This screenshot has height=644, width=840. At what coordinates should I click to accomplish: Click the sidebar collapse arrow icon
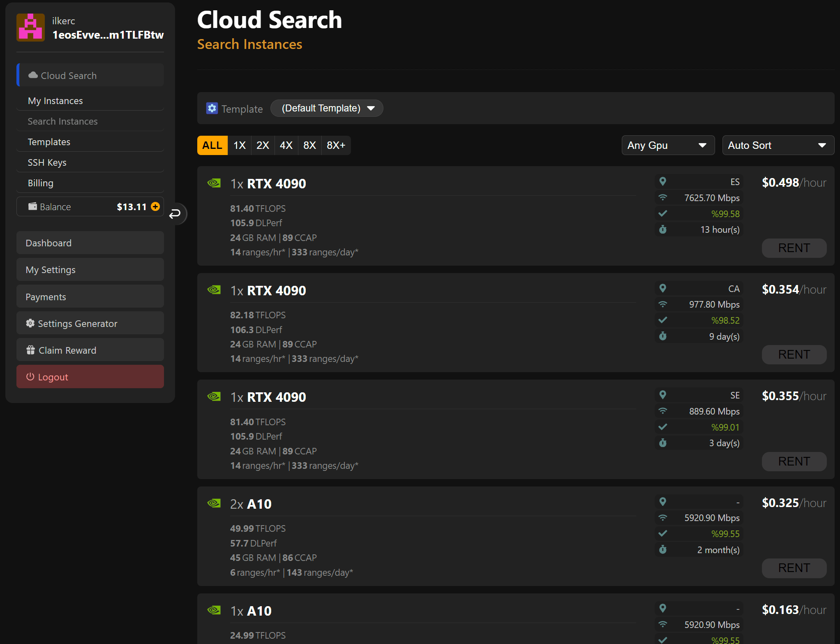pyautogui.click(x=175, y=213)
